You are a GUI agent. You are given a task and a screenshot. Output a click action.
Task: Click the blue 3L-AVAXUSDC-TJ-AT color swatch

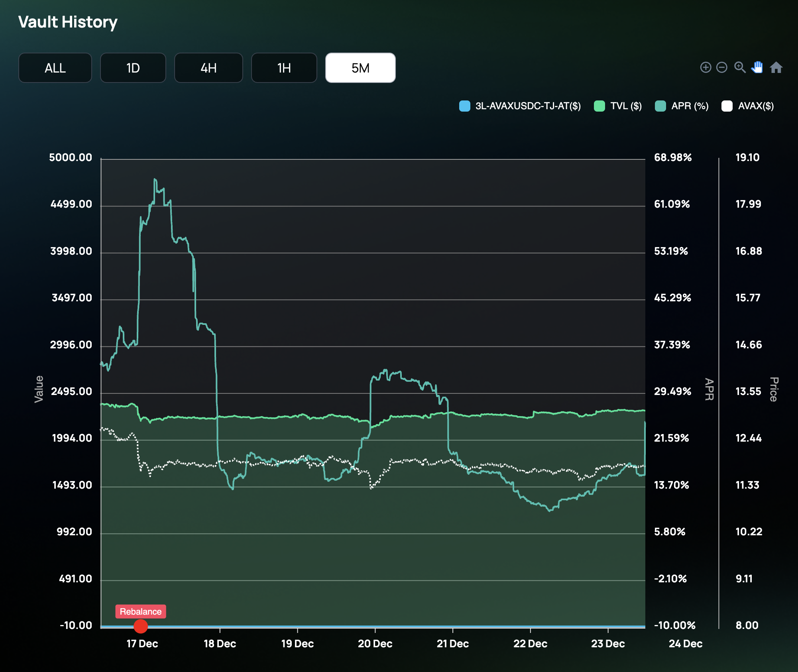[465, 106]
